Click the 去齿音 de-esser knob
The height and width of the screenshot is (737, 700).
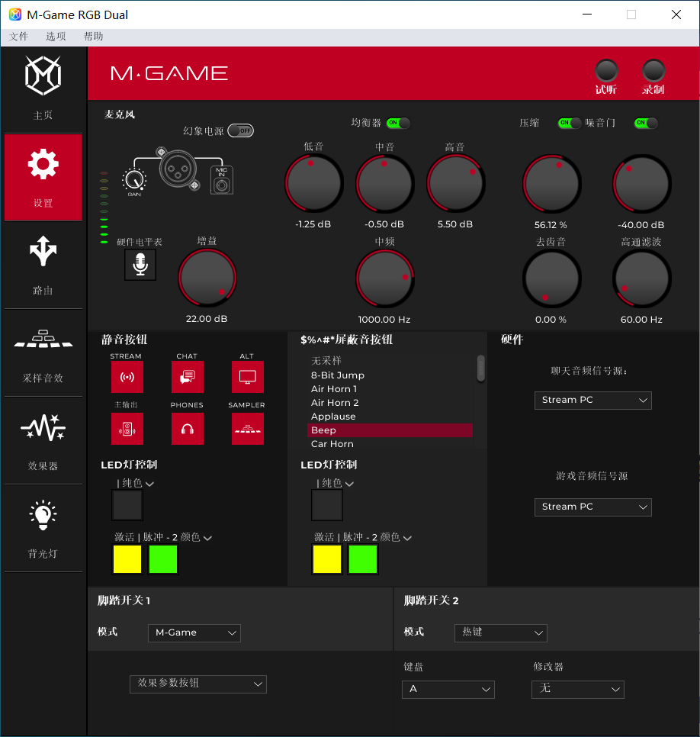coord(551,278)
